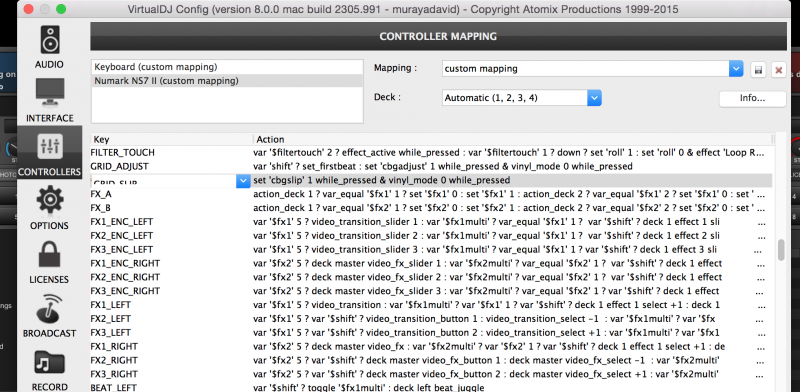This screenshot has height=392, width=800.
Task: Expand the Mapping dropdown
Action: pos(736,68)
